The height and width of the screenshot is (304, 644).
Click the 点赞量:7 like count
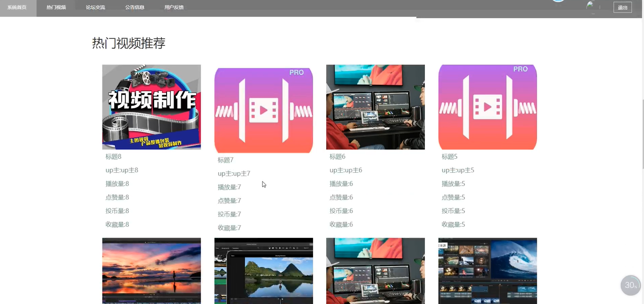[229, 200]
